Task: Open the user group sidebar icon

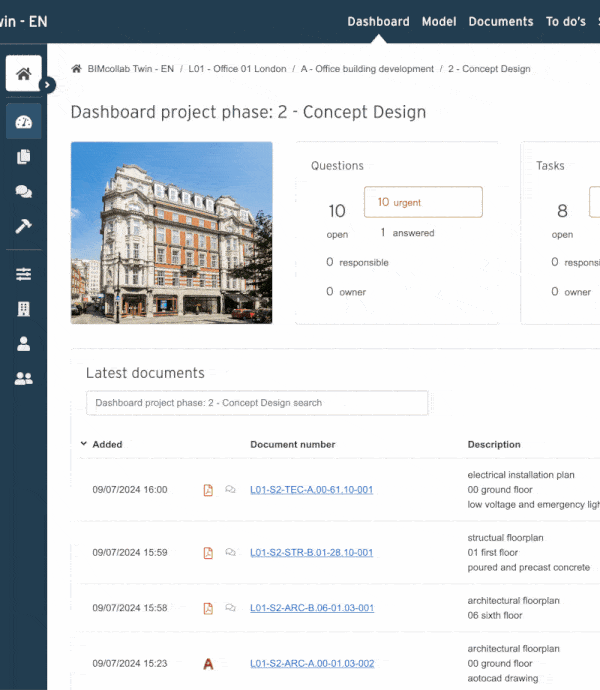Action: pyautogui.click(x=24, y=378)
